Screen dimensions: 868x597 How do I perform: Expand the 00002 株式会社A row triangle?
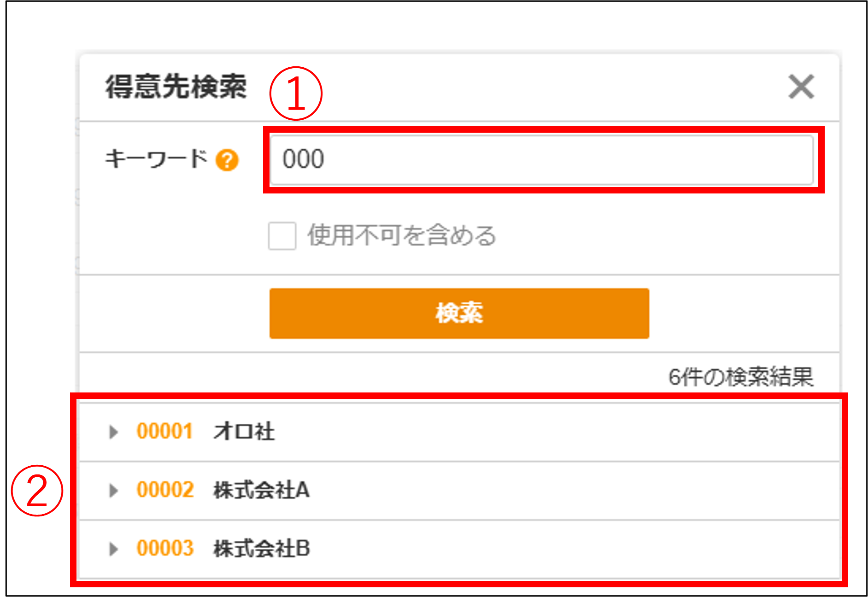[113, 491]
